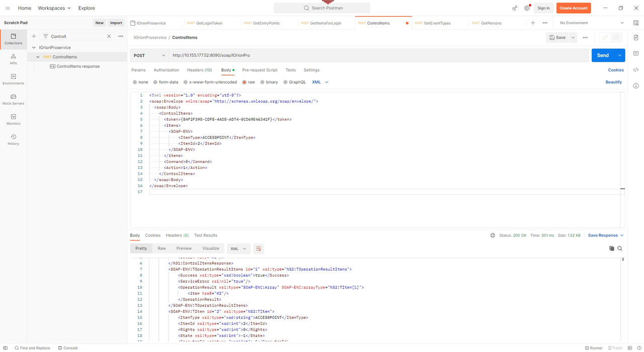Click the Beautify link

click(613, 82)
